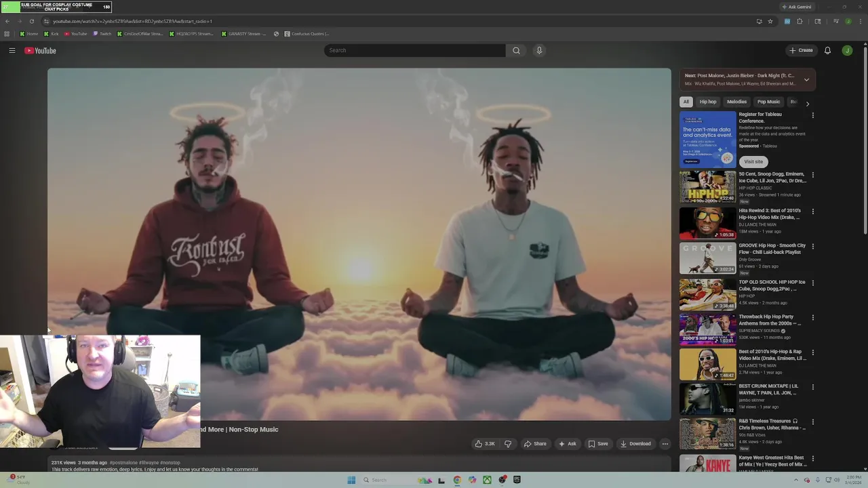
Task: Start voice search with the microphone icon
Action: [539, 50]
